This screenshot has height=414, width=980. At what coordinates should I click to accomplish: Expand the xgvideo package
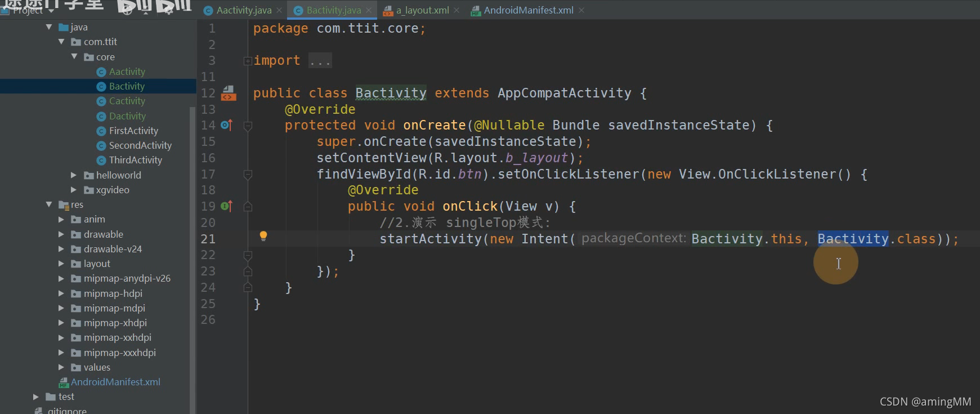pos(74,190)
